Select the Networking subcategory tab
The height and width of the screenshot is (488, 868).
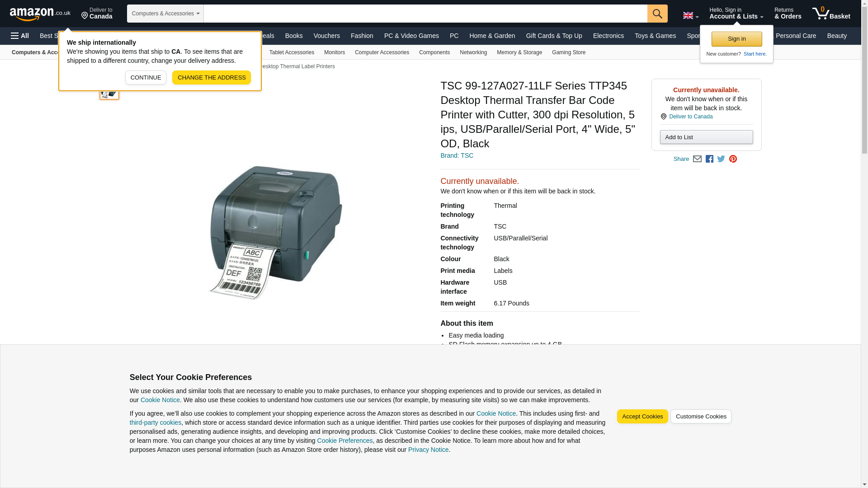[473, 52]
